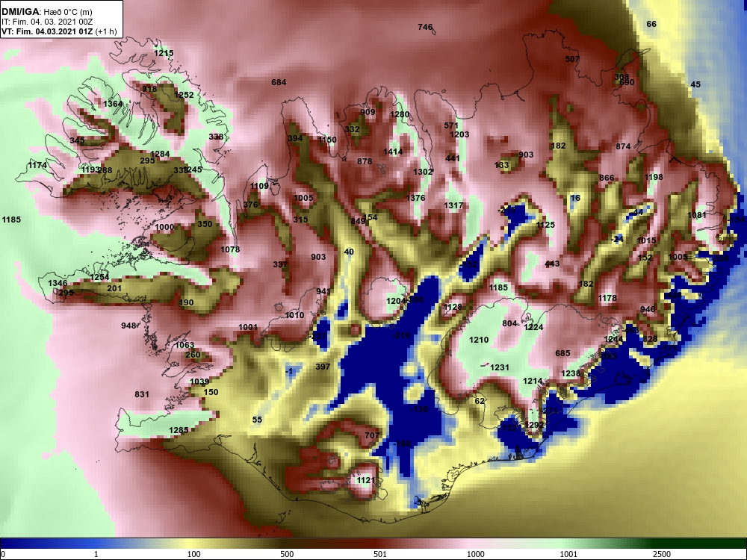Click the map value '1039'
Image resolution: width=747 pixels, height=560 pixels.
(x=199, y=382)
